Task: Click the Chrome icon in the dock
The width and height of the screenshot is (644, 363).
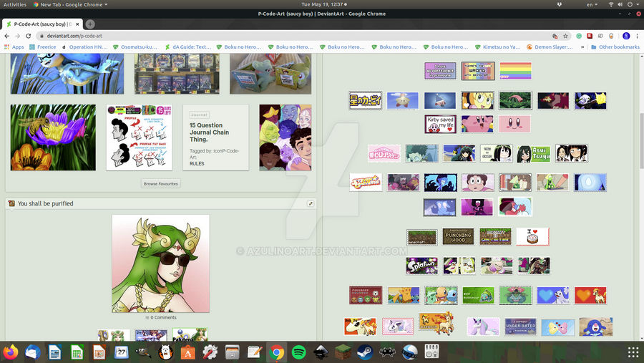Action: tap(276, 352)
